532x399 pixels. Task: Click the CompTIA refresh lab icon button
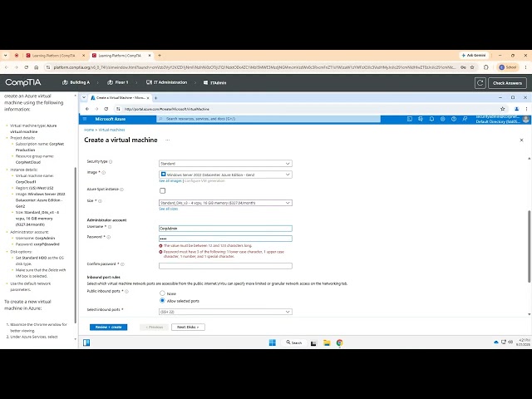480,83
